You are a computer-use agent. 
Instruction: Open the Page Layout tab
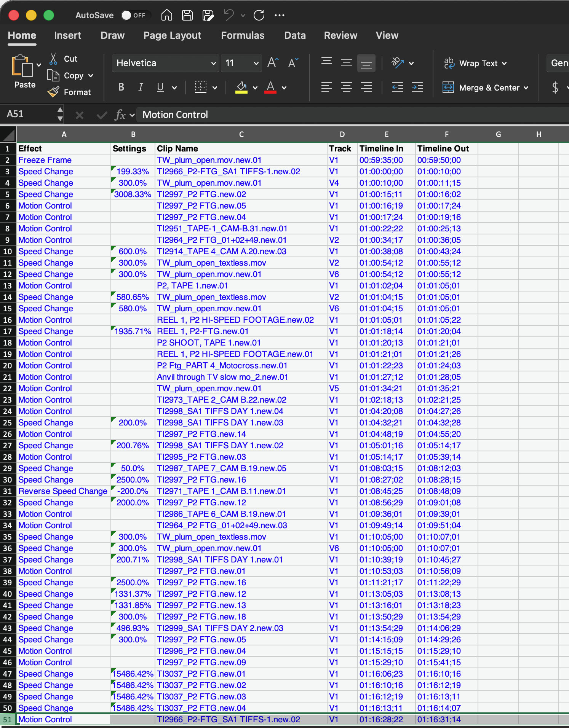click(x=172, y=35)
